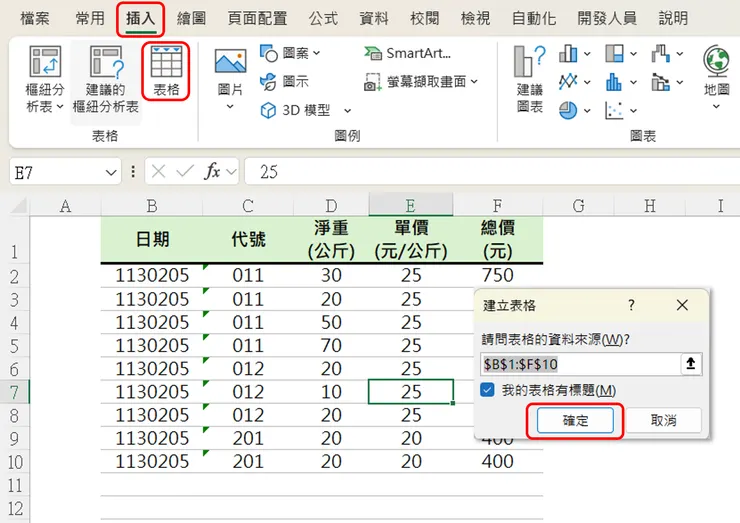
Task: Click 取消 in the 建立表格 dialog
Action: coord(663,420)
